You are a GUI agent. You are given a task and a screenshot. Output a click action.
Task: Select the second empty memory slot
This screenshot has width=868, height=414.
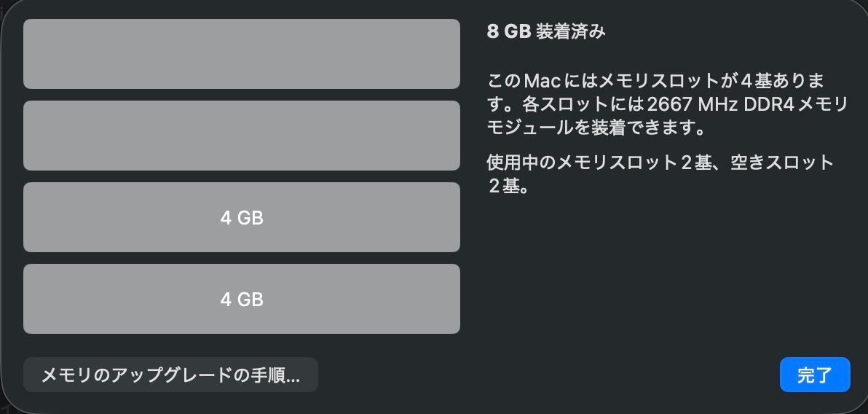click(x=241, y=136)
